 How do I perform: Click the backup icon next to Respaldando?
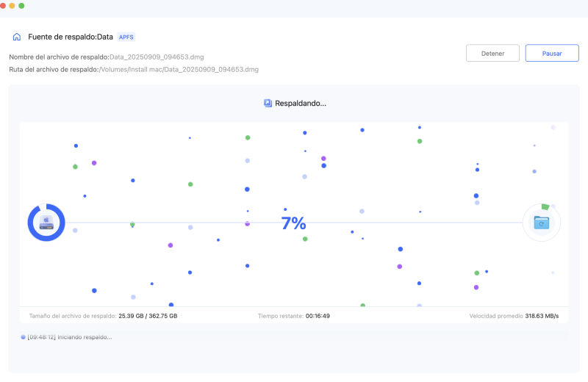(x=268, y=104)
